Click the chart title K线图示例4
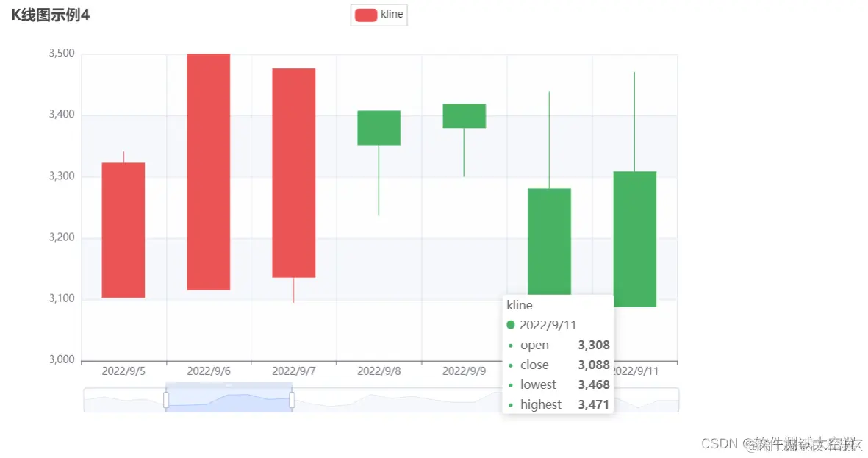 pyautogui.click(x=51, y=15)
